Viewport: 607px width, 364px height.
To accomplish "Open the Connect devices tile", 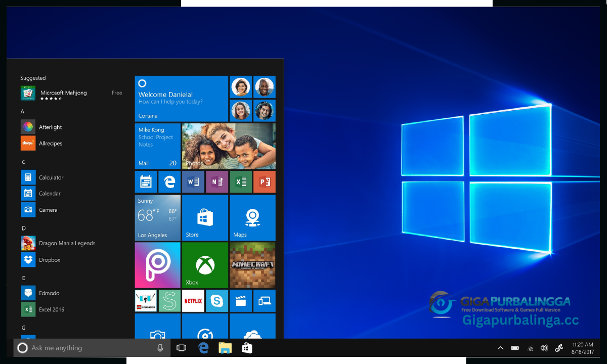I will tap(265, 301).
